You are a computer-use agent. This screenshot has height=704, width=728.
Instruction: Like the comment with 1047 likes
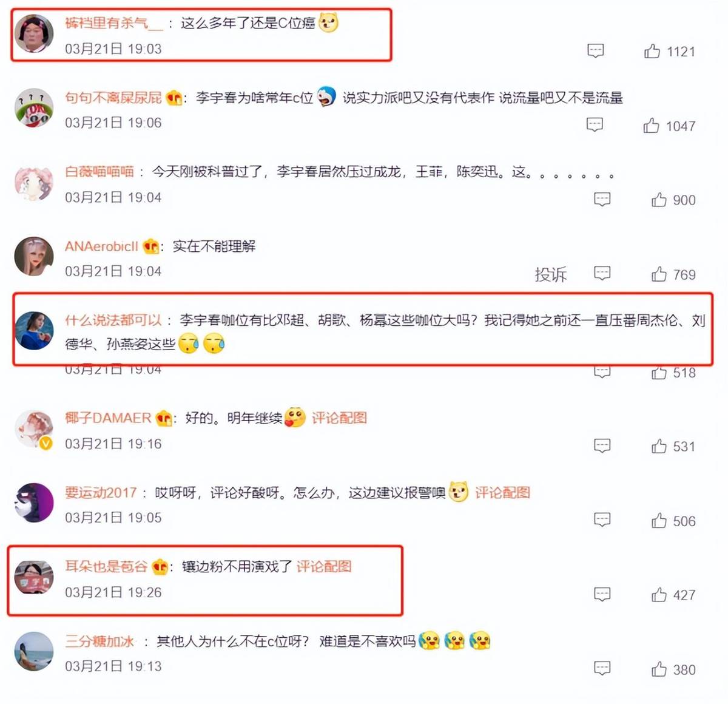[x=651, y=126]
